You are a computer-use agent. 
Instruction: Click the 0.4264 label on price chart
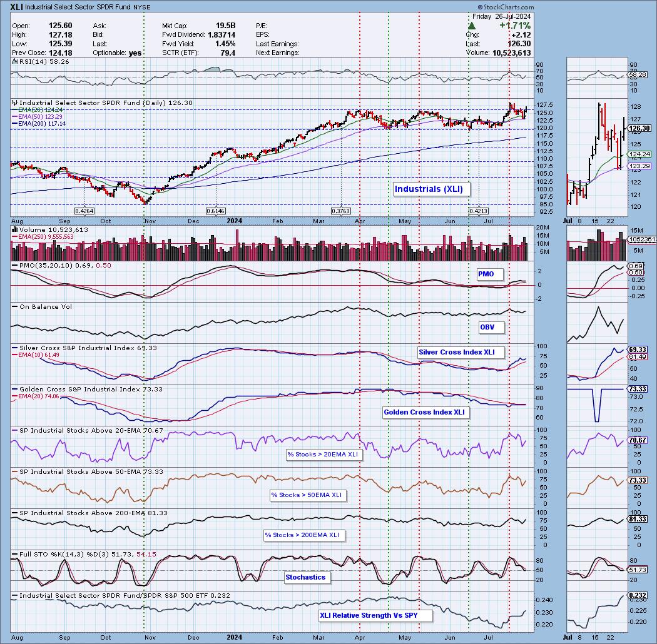tap(84, 211)
